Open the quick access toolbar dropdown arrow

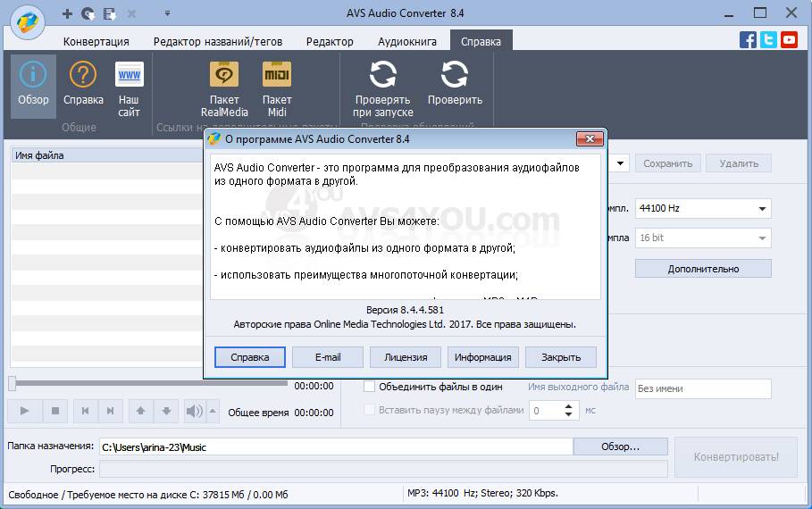167,14
